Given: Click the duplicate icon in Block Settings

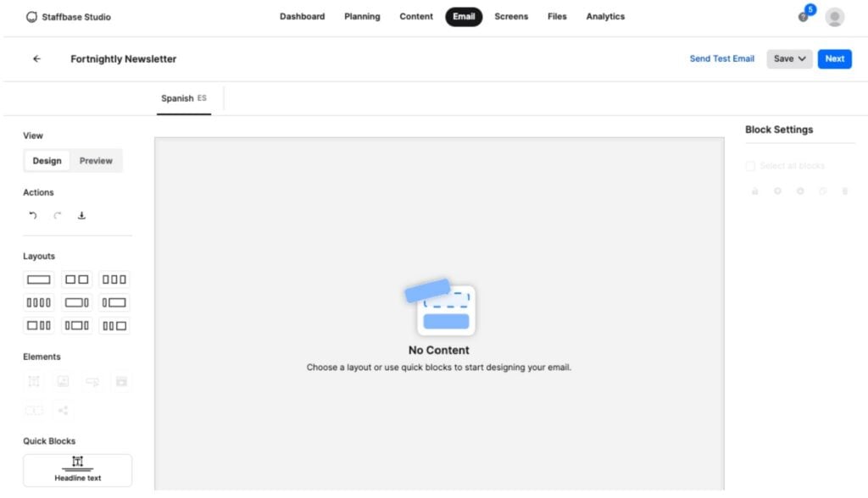Looking at the screenshot, I should tap(822, 191).
